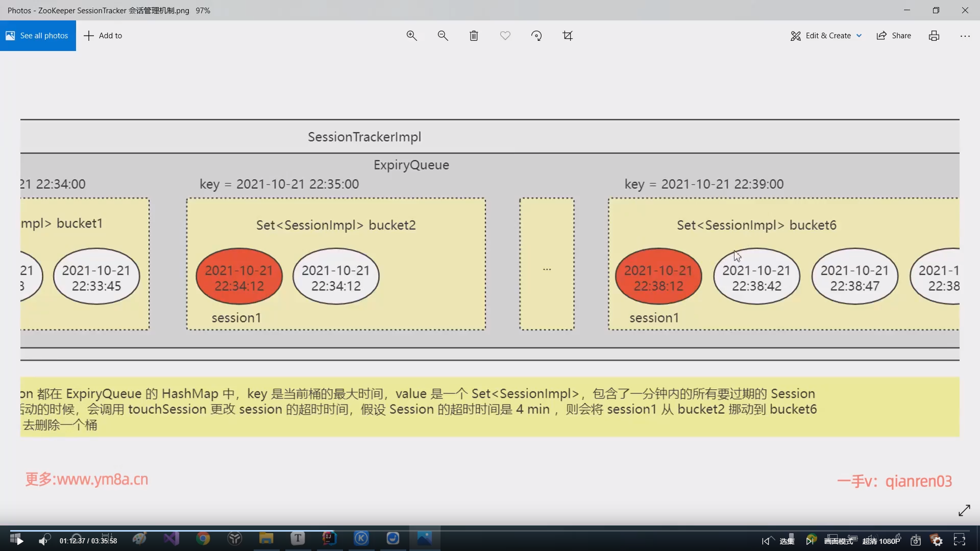
Task: Toggle 画面模式 picture mode option
Action: [x=838, y=541]
